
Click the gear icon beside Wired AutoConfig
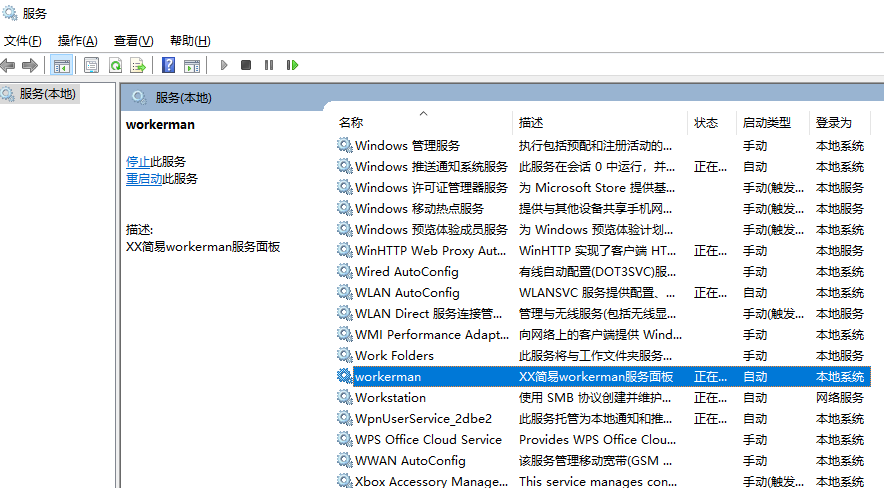point(344,271)
